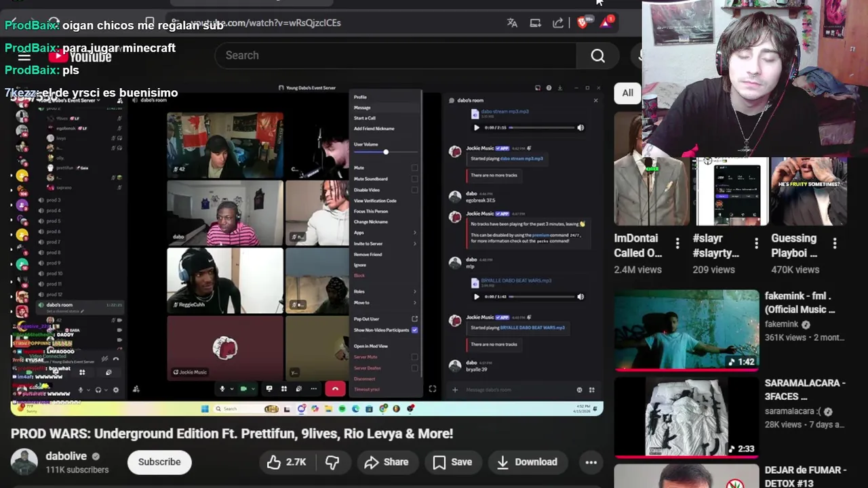
Task: Click the 209 views text
Action: [713, 270]
